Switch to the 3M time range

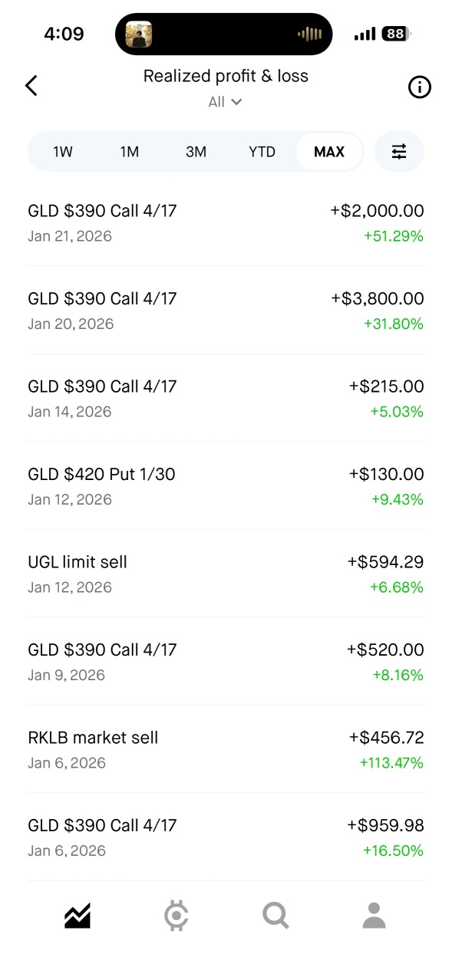196,152
